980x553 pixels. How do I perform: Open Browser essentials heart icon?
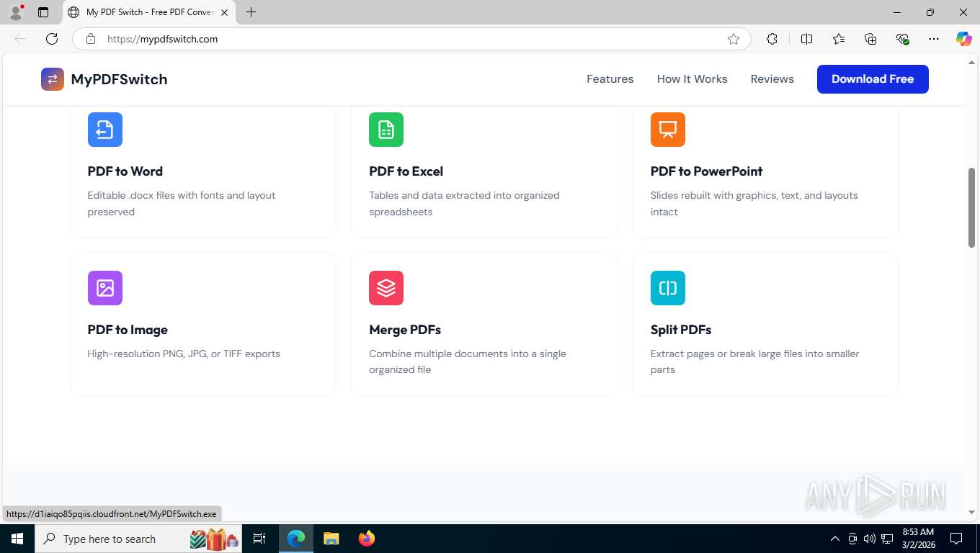(x=902, y=39)
